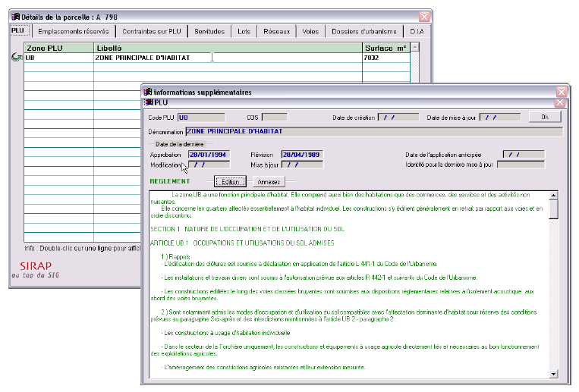Screen dimensions: 579x392
Task: Click the Surface m² column header
Action: pyautogui.click(x=386, y=48)
